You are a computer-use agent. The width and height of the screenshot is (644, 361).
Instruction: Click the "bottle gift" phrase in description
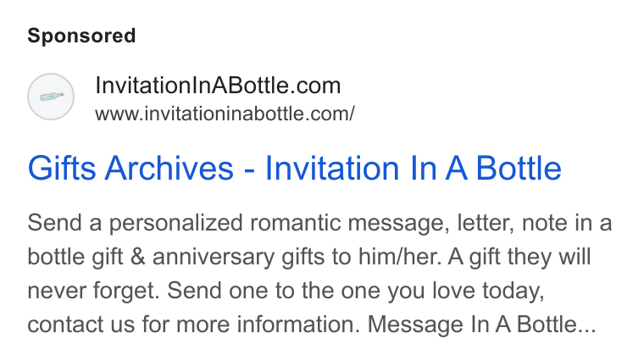click(75, 257)
